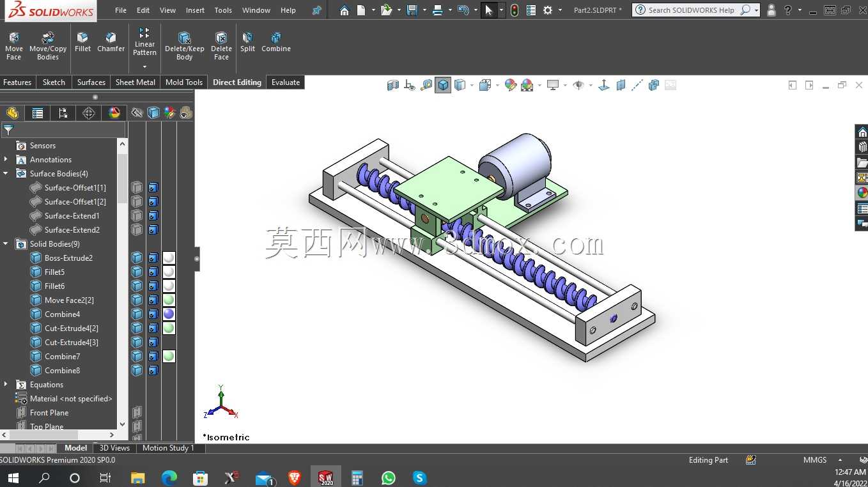
Task: Click the Linear Pattern tool
Action: click(x=144, y=42)
